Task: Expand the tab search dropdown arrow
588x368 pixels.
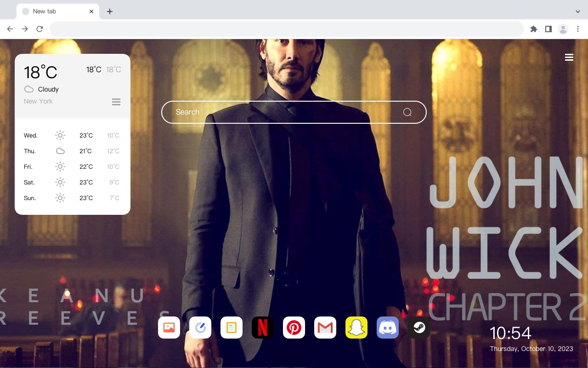Action: (x=578, y=11)
